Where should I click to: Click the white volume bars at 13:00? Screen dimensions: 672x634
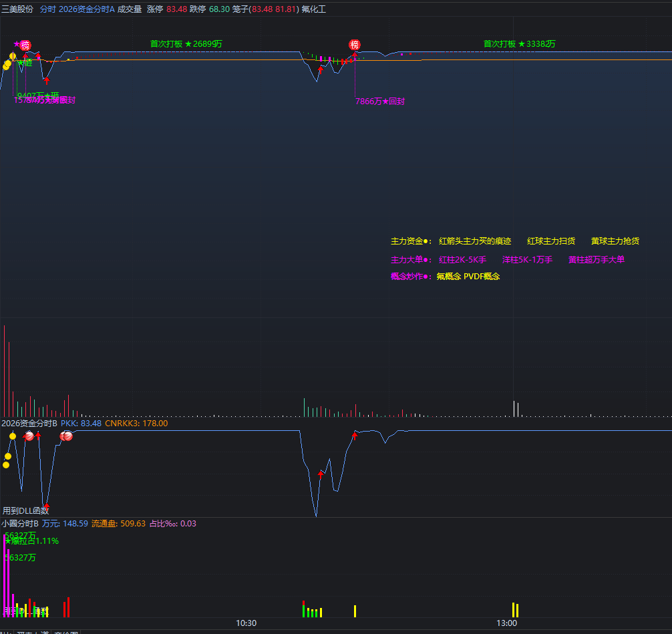[516, 408]
